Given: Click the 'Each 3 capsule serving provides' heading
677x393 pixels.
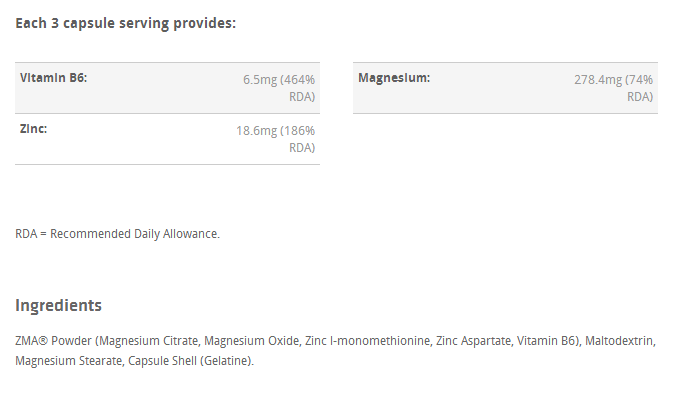Looking at the screenshot, I should pyautogui.click(x=126, y=23).
